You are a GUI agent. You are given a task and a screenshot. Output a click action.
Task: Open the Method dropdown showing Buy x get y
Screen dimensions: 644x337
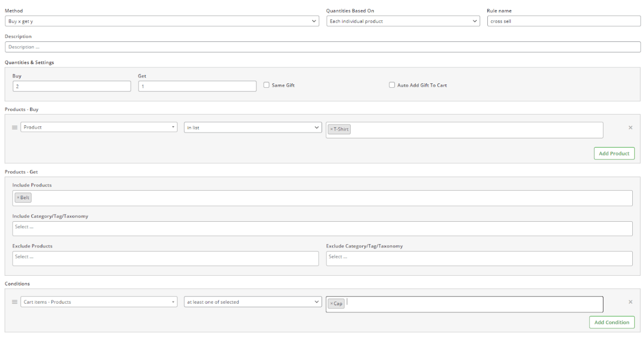tap(161, 21)
